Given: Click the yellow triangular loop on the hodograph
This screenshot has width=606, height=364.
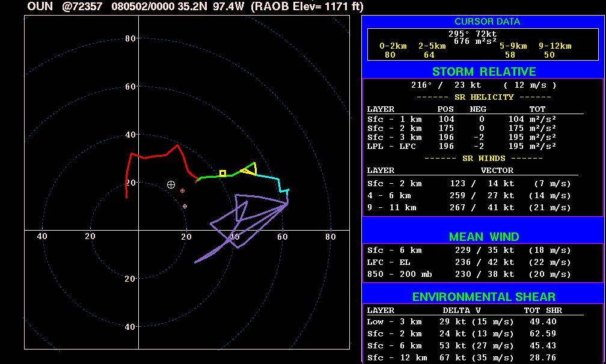Looking at the screenshot, I should click(x=250, y=169).
